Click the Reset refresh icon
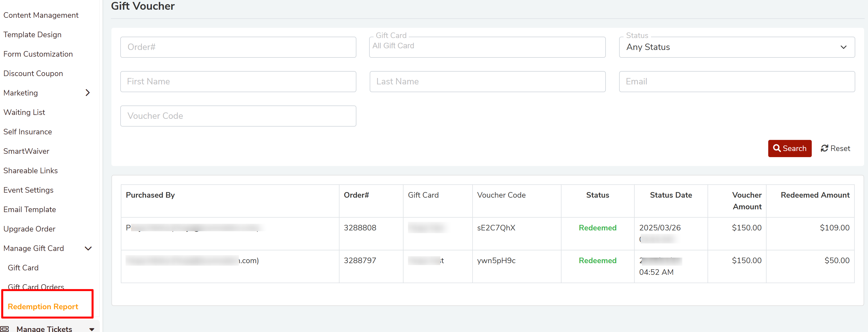This screenshot has height=332, width=868. coord(824,149)
